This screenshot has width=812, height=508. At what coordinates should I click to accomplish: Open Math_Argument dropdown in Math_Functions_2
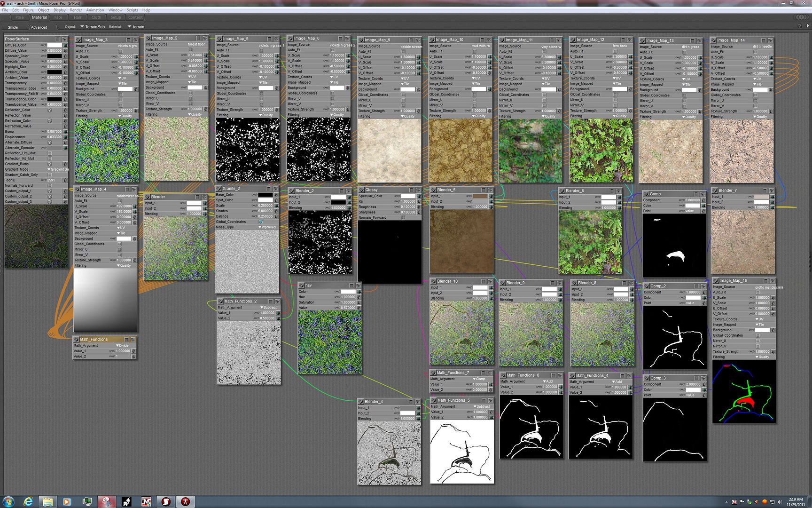(268, 308)
